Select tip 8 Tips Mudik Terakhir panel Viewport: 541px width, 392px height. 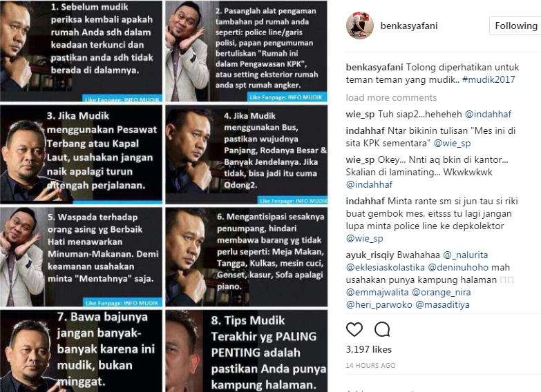pyautogui.click(x=247, y=351)
